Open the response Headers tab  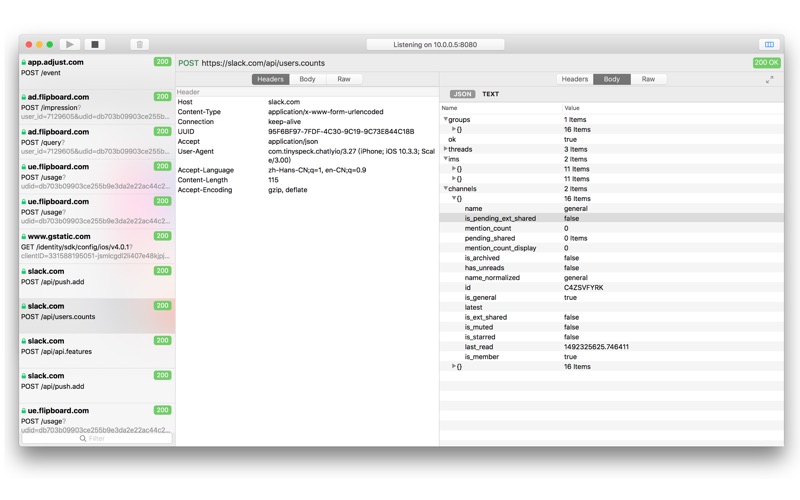(x=575, y=79)
